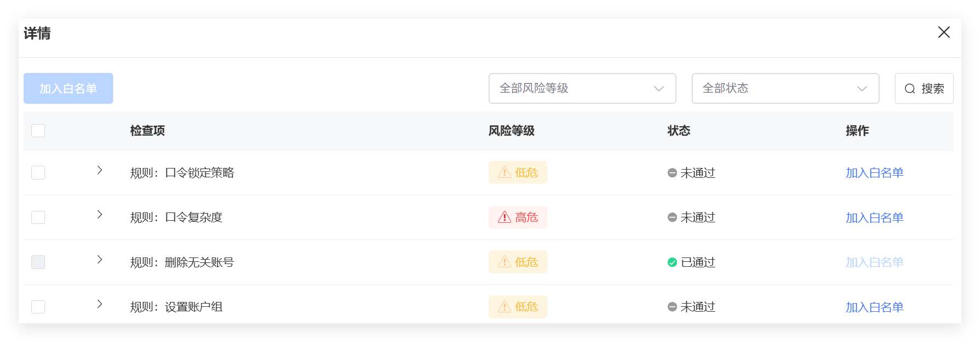
Task: Tick the checkbox for 设置账户组 rule
Action: 38,307
